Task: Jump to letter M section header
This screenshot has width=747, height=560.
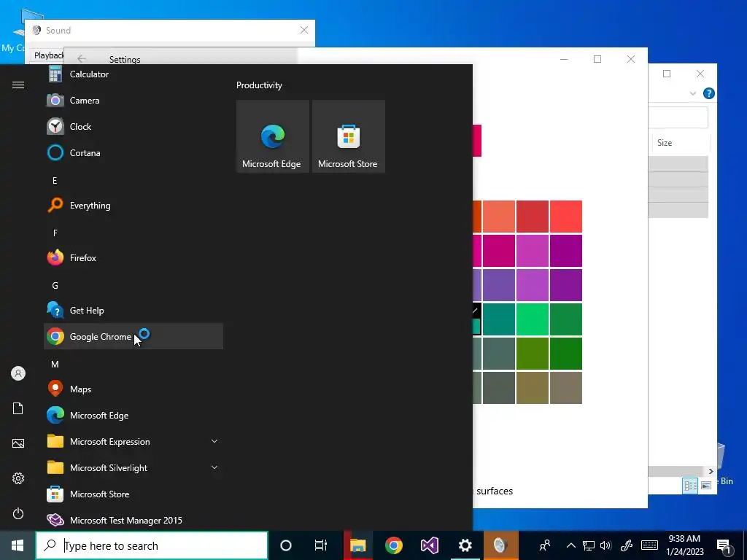Action: coord(55,365)
